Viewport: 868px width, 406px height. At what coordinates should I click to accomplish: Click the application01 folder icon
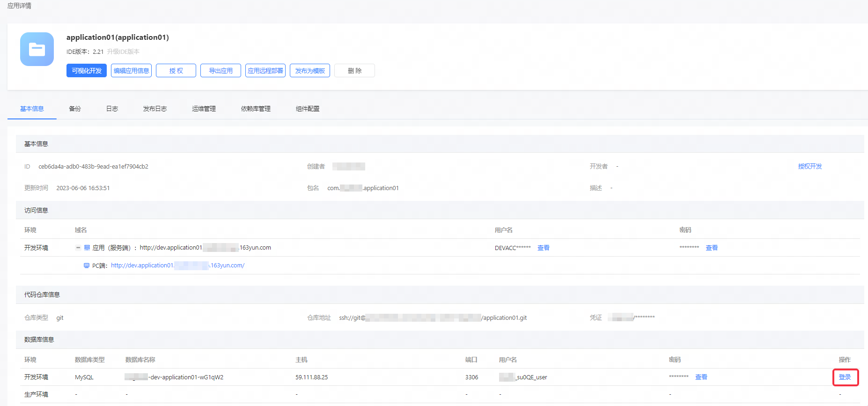click(37, 49)
